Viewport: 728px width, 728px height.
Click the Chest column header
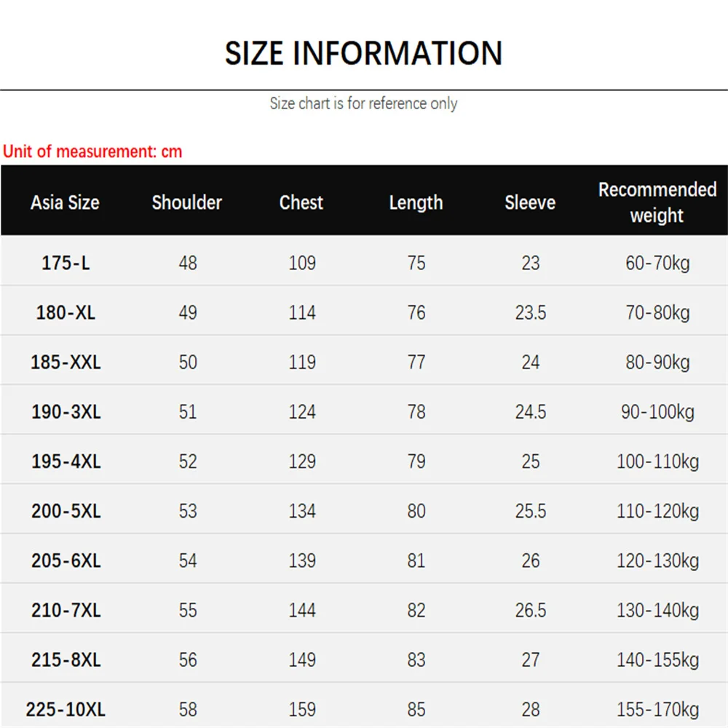click(x=301, y=202)
